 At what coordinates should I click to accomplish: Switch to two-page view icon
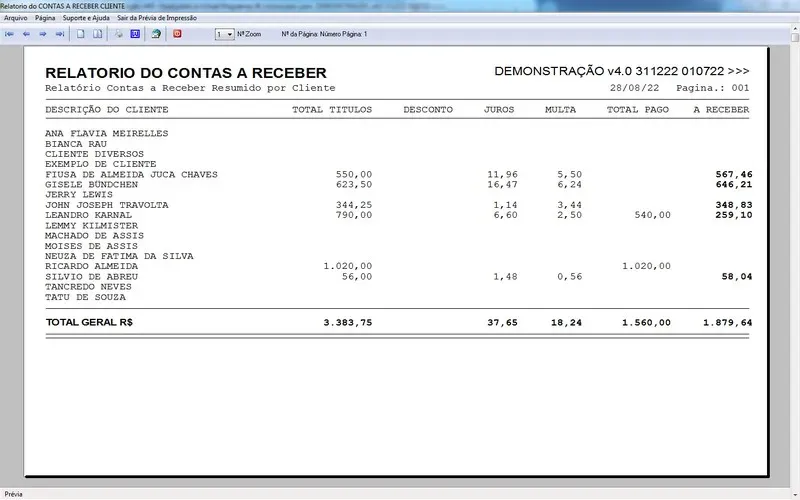(98, 34)
